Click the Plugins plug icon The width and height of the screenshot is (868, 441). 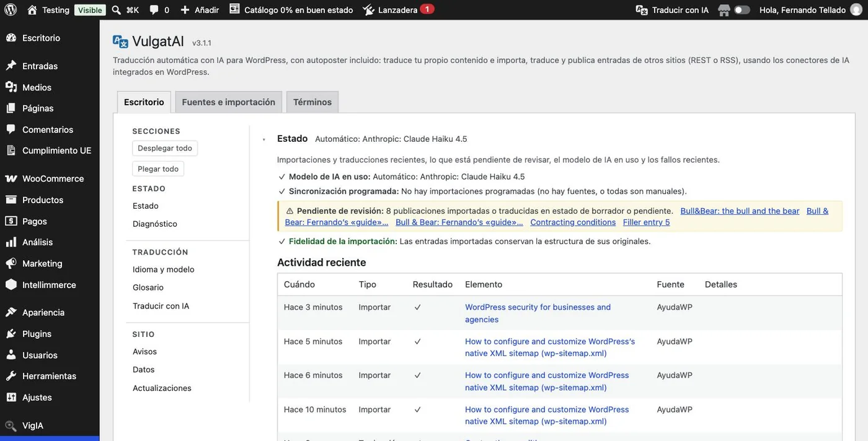click(11, 334)
